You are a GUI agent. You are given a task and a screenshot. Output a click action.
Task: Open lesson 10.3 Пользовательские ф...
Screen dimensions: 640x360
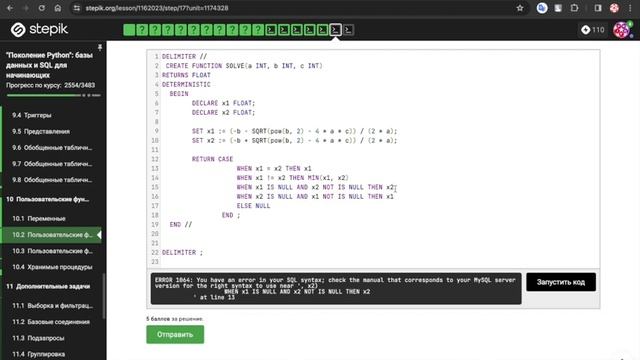click(51, 251)
